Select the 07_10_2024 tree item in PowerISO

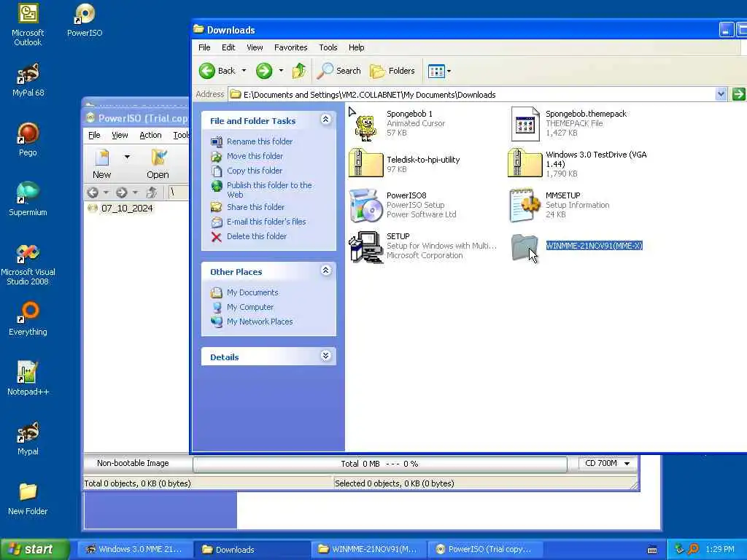pos(127,208)
